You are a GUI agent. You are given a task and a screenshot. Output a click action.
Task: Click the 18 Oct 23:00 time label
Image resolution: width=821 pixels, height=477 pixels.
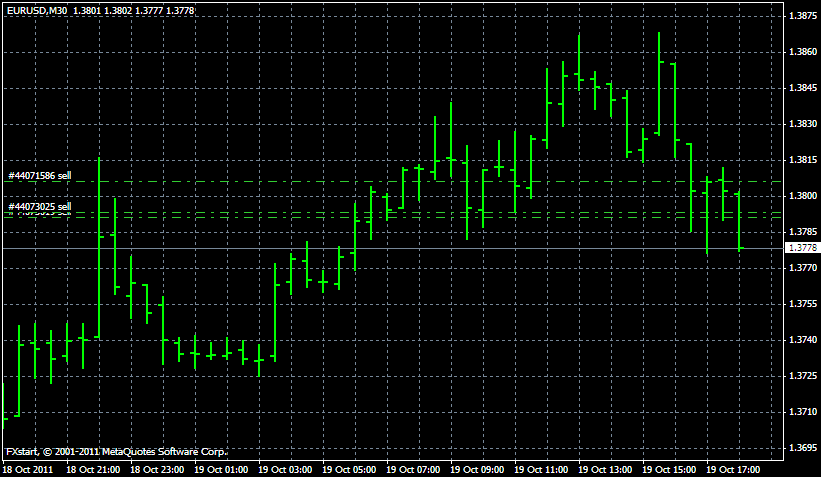[x=157, y=470]
